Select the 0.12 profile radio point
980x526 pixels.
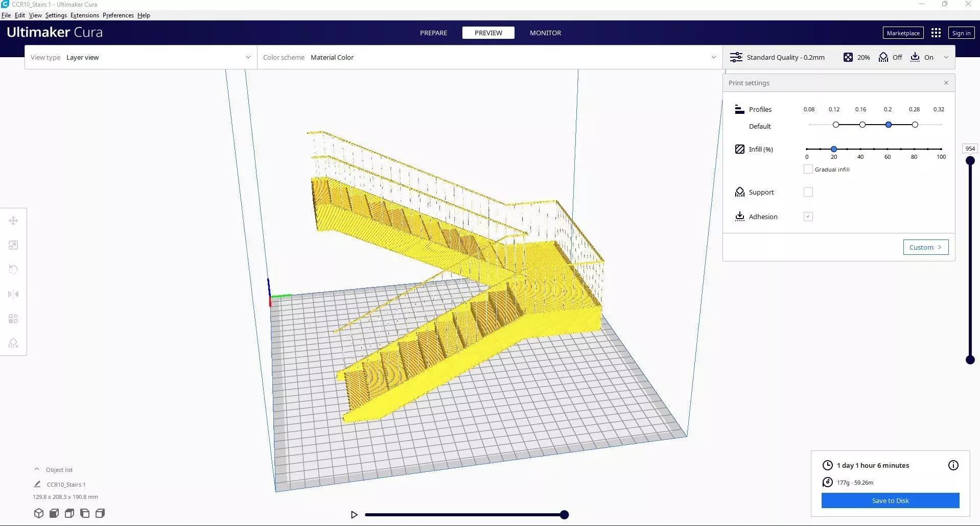coord(836,125)
